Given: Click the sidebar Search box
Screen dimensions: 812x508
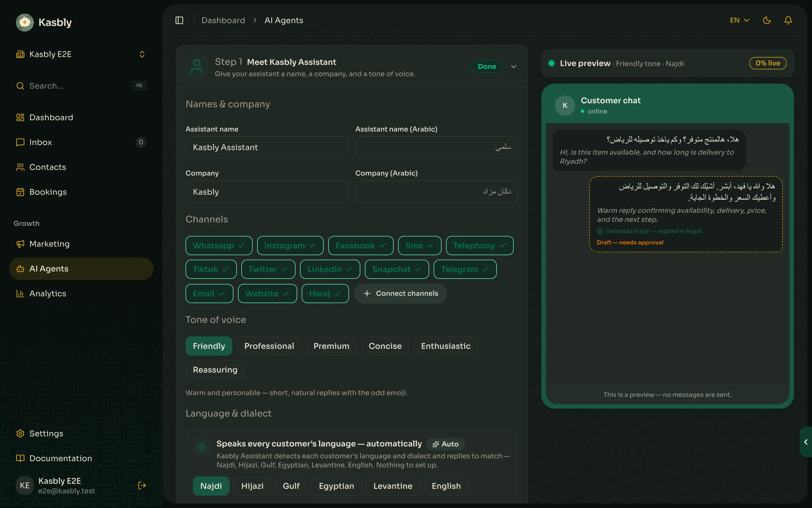Looking at the screenshot, I should pyautogui.click(x=81, y=86).
